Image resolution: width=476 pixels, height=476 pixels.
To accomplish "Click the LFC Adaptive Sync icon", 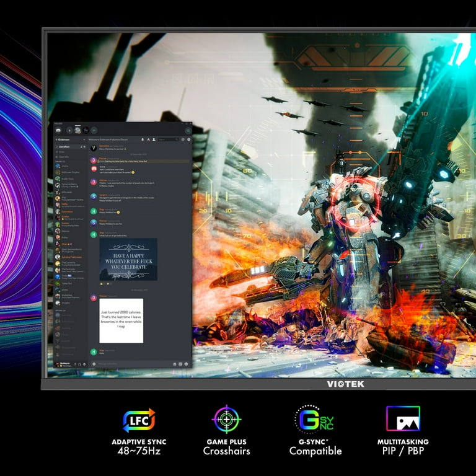I will pyautogui.click(x=139, y=420).
